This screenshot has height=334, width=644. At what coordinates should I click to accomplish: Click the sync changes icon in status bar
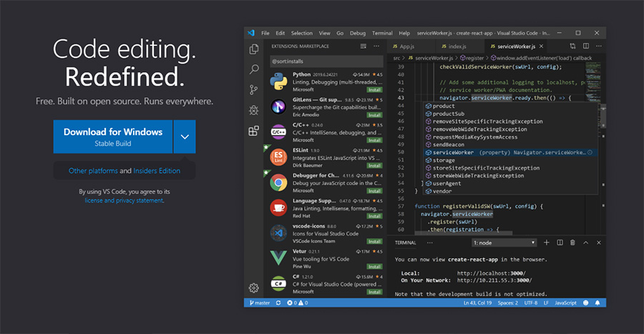[x=278, y=303]
